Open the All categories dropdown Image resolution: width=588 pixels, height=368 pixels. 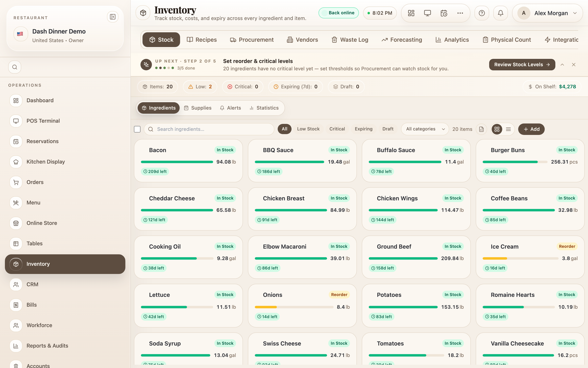point(425,129)
